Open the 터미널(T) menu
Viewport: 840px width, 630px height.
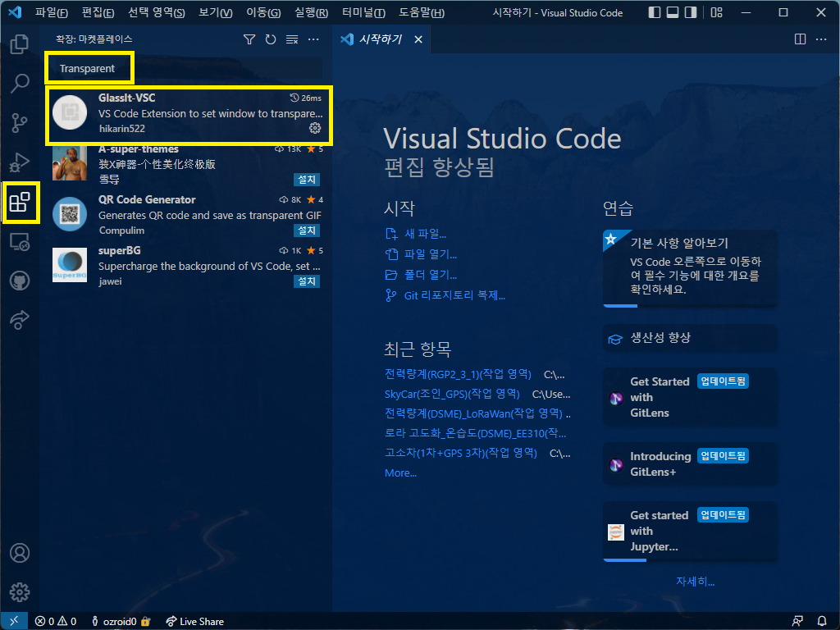click(x=363, y=12)
